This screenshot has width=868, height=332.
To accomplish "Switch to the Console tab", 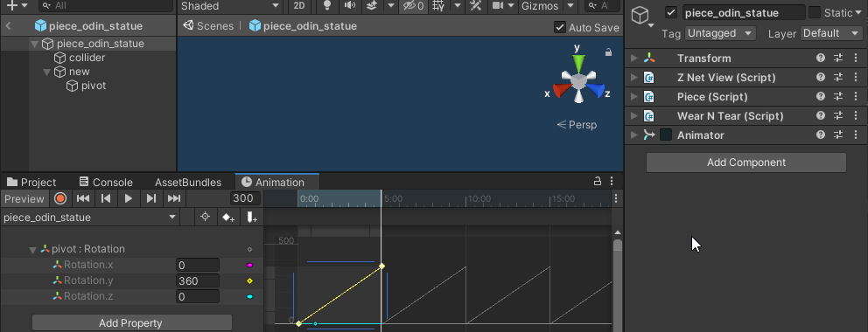I will coord(106,183).
